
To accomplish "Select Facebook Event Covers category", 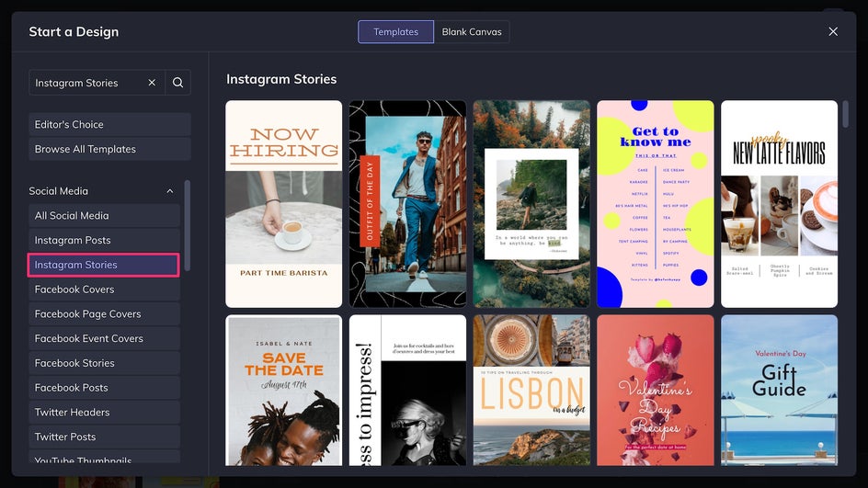I will click(104, 338).
